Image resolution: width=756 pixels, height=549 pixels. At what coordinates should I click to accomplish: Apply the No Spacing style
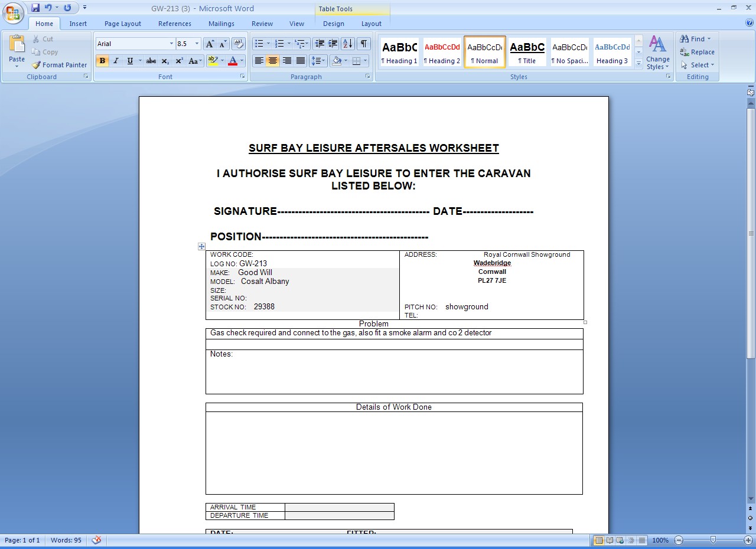570,52
